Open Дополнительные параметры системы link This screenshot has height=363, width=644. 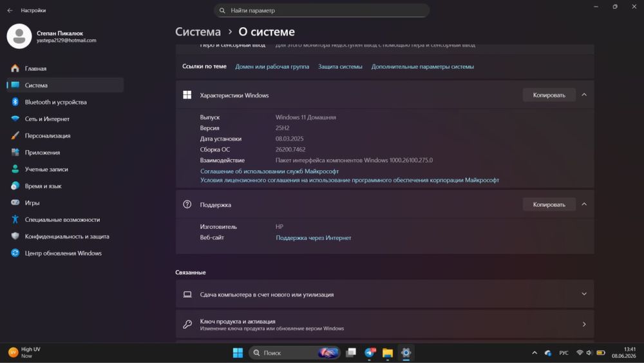422,66
